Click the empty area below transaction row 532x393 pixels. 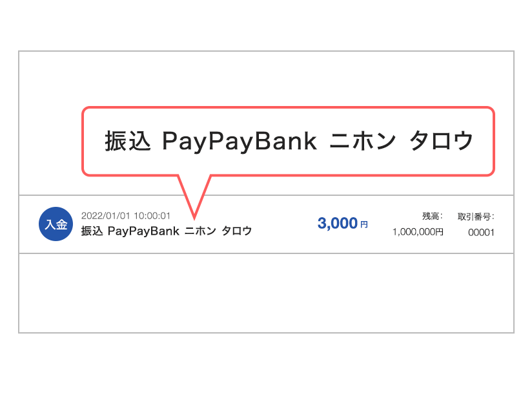[267, 293]
